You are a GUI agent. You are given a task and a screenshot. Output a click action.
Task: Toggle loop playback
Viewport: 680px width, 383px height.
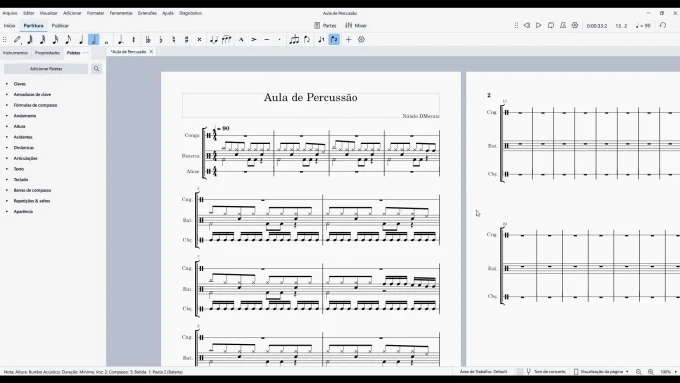click(551, 26)
